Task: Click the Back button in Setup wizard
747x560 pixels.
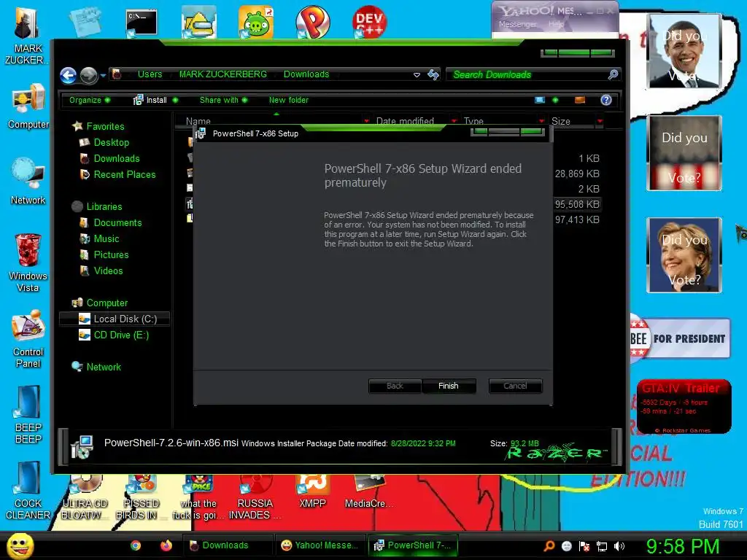Action: [395, 386]
